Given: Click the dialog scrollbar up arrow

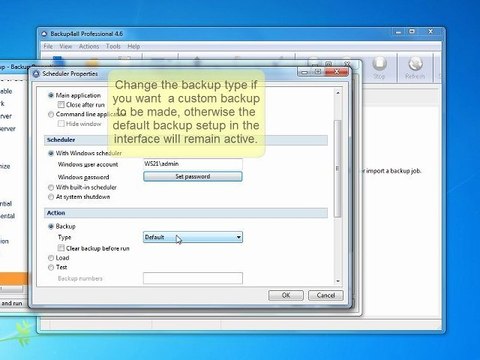Looking at the screenshot, I should point(338,93).
